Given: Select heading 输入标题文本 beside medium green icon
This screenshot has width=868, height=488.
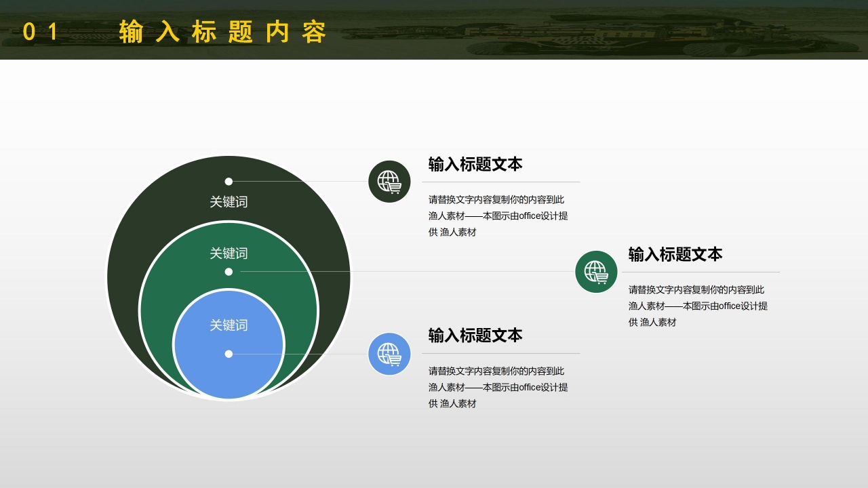Looking at the screenshot, I should point(675,255).
